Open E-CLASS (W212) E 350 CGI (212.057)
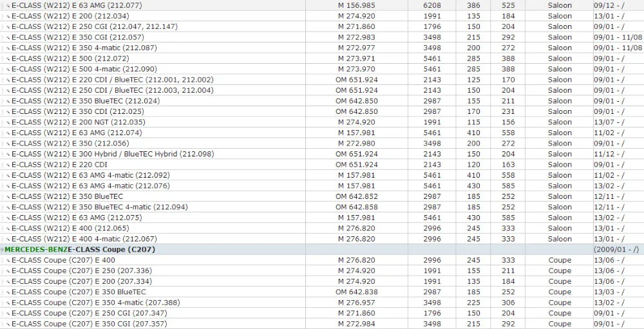This screenshot has height=329, width=644. coord(78,37)
